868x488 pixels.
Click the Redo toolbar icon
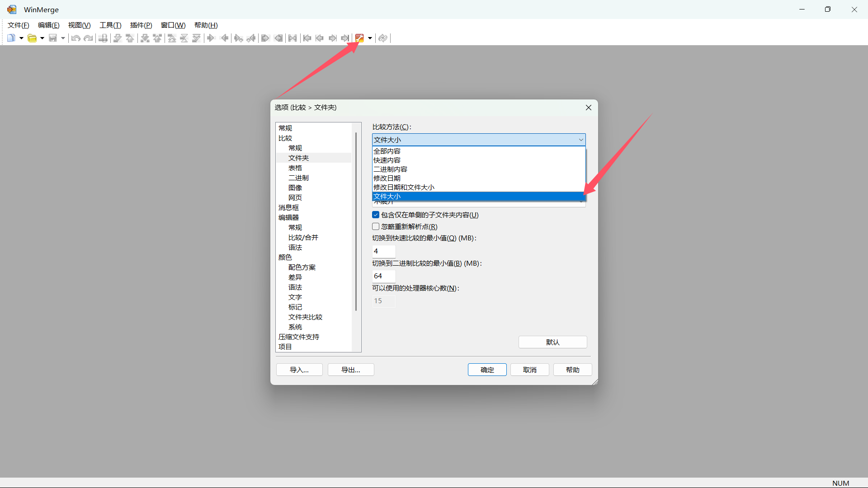click(x=89, y=38)
